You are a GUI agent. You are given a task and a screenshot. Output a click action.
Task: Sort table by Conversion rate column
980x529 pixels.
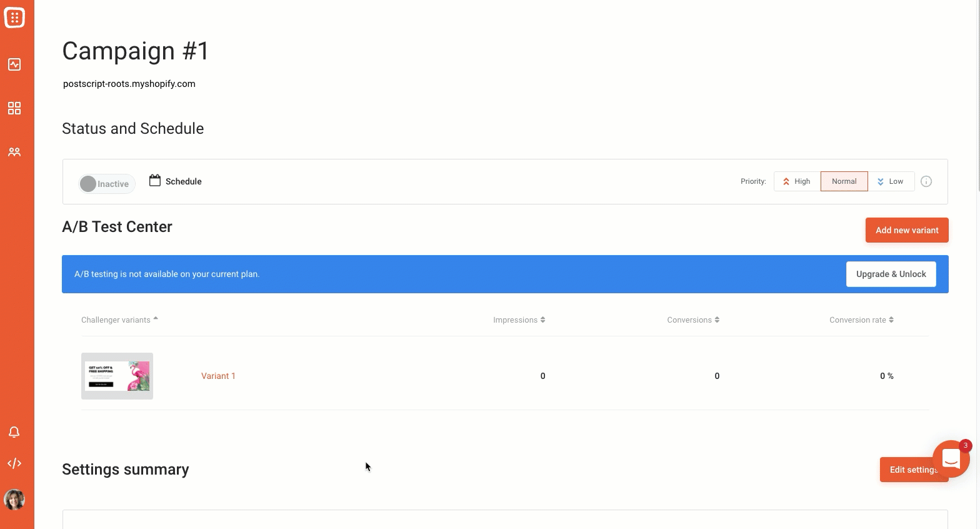coord(861,320)
